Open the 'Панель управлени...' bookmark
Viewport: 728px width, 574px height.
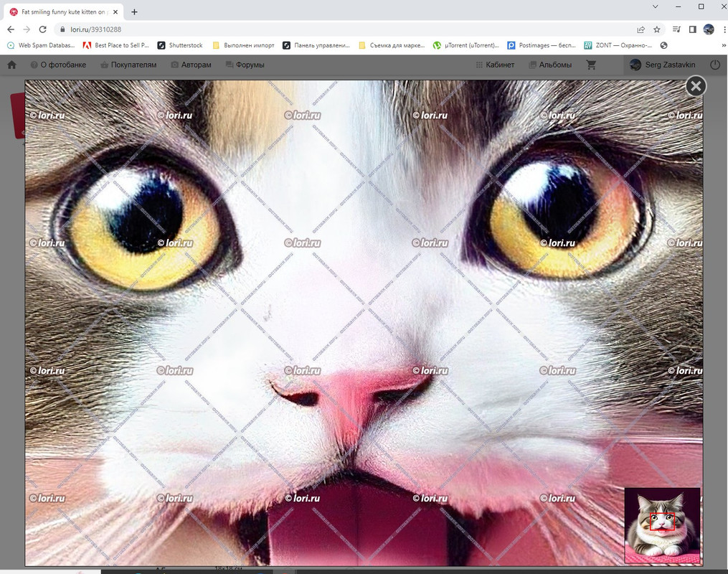(316, 45)
